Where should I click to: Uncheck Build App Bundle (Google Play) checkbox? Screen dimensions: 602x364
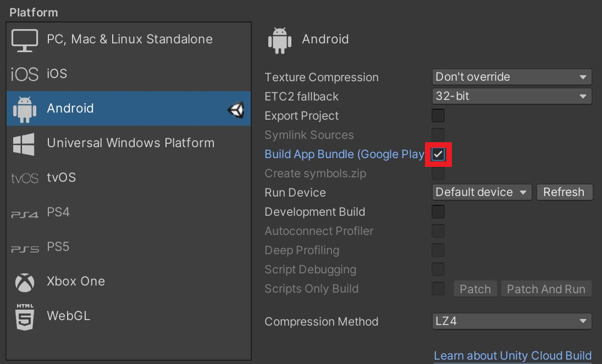[438, 154]
